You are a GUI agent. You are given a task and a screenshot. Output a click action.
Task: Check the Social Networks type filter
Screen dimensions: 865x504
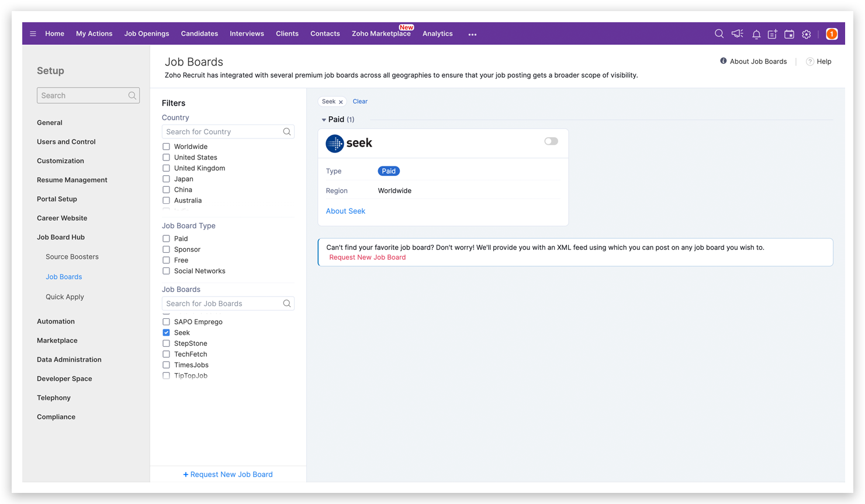167,271
